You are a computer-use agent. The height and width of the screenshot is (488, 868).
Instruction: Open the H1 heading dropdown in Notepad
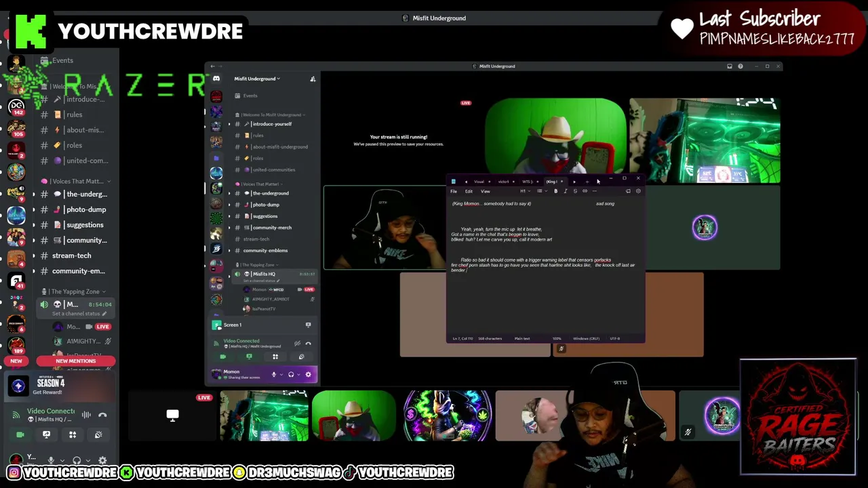click(x=524, y=191)
